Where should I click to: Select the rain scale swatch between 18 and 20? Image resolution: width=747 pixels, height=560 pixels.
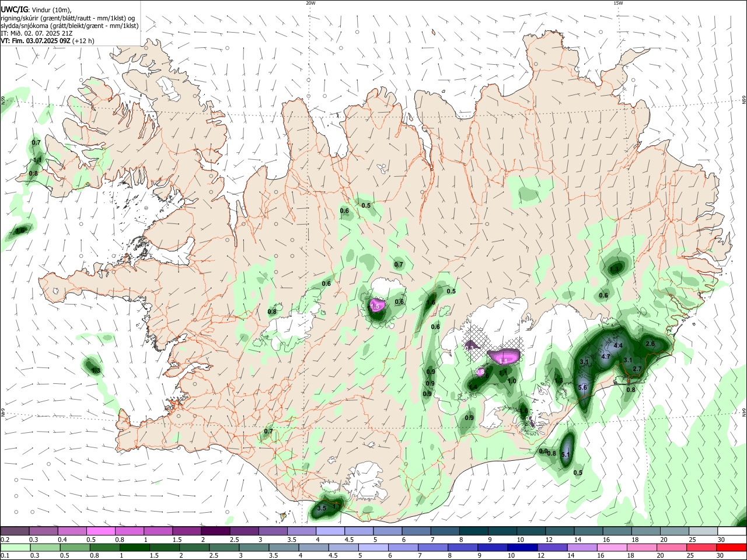[641, 547]
